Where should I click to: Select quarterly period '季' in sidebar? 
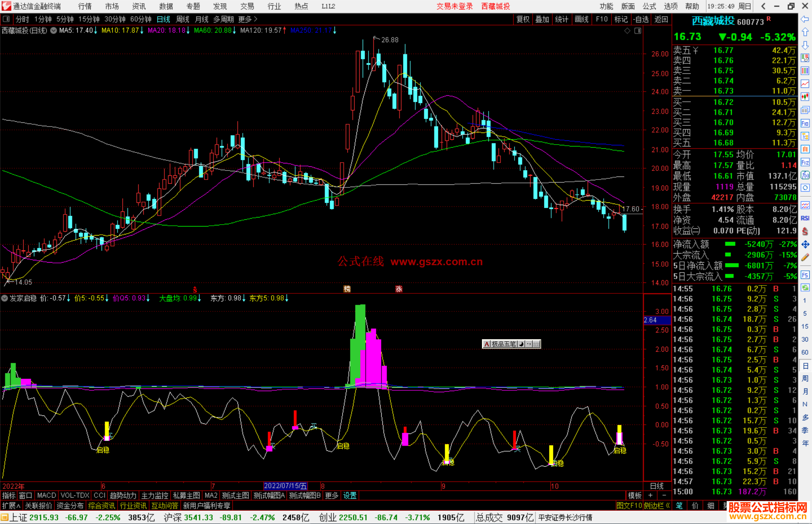pos(805,430)
